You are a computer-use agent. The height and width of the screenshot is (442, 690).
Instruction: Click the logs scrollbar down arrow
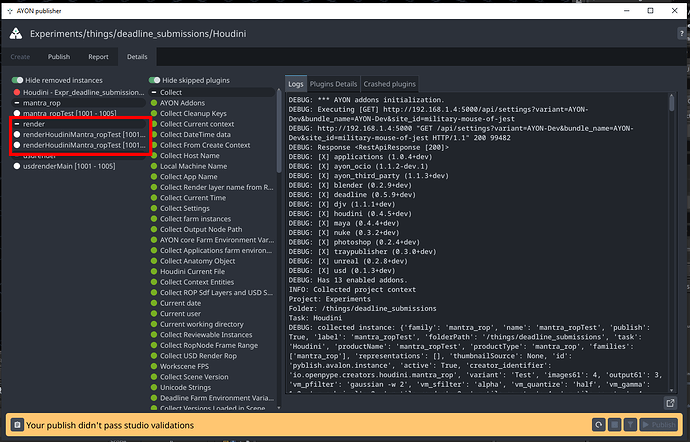click(672, 390)
